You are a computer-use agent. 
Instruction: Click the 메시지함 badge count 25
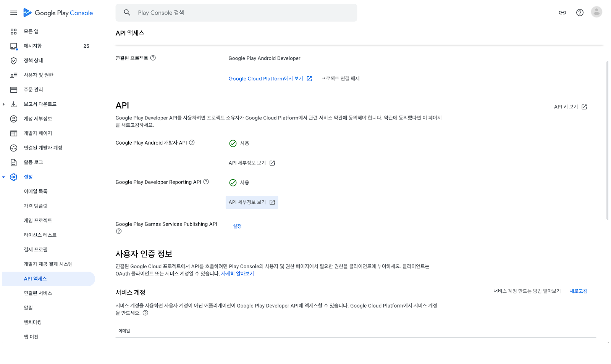86,46
